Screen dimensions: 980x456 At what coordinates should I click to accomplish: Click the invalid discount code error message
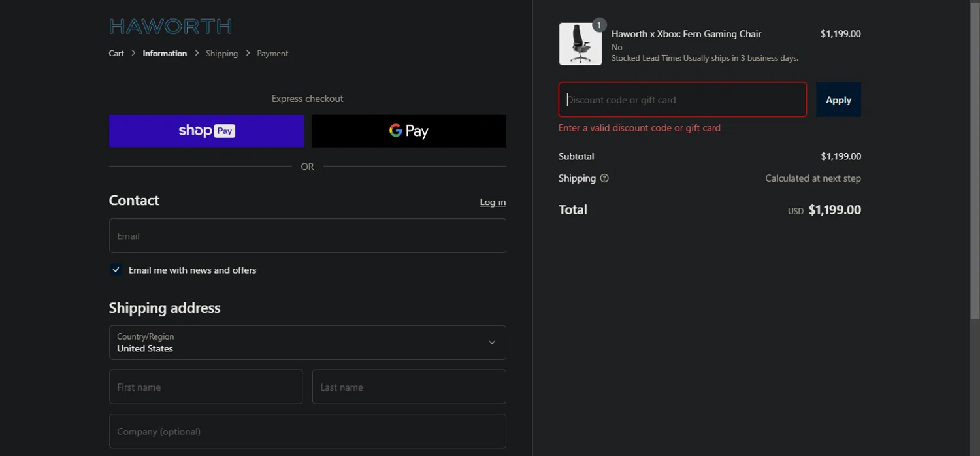pyautogui.click(x=640, y=128)
